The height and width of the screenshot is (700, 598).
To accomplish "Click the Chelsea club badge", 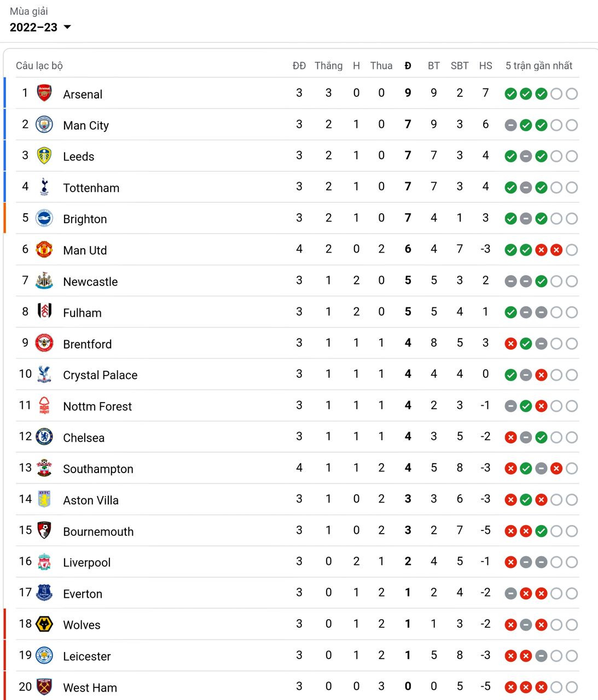I will click(x=44, y=437).
